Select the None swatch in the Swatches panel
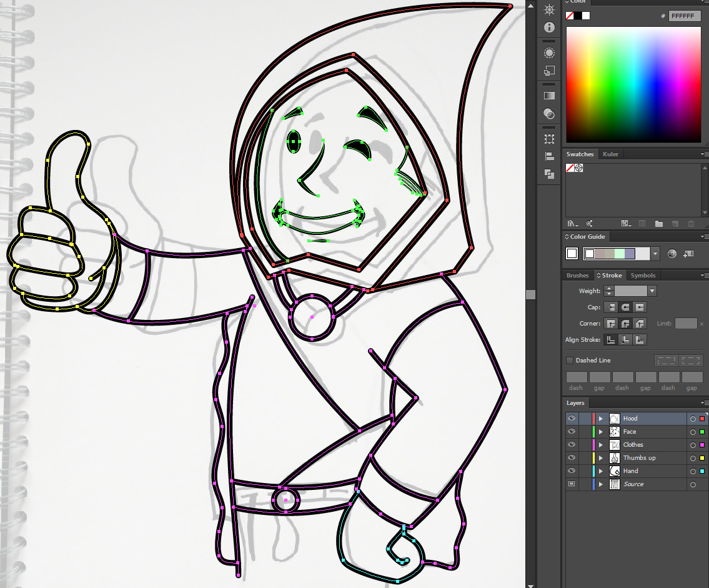 tap(569, 167)
